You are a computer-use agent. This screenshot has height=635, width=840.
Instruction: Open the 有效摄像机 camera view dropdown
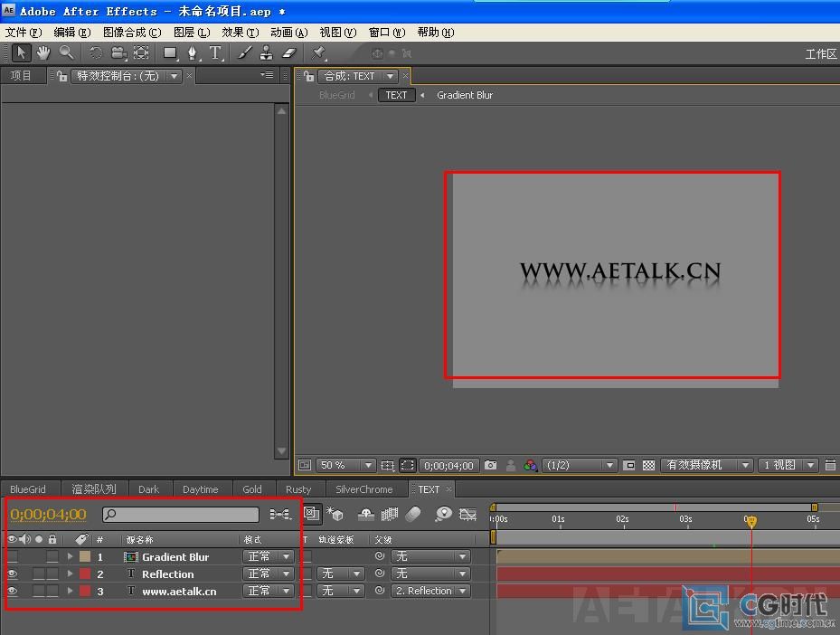706,465
